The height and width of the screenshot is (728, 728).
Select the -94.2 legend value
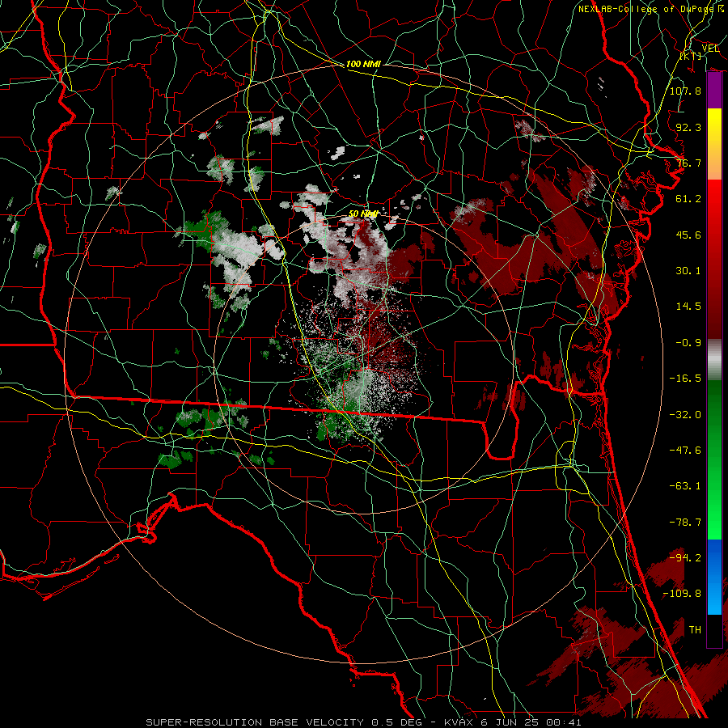[x=685, y=557]
